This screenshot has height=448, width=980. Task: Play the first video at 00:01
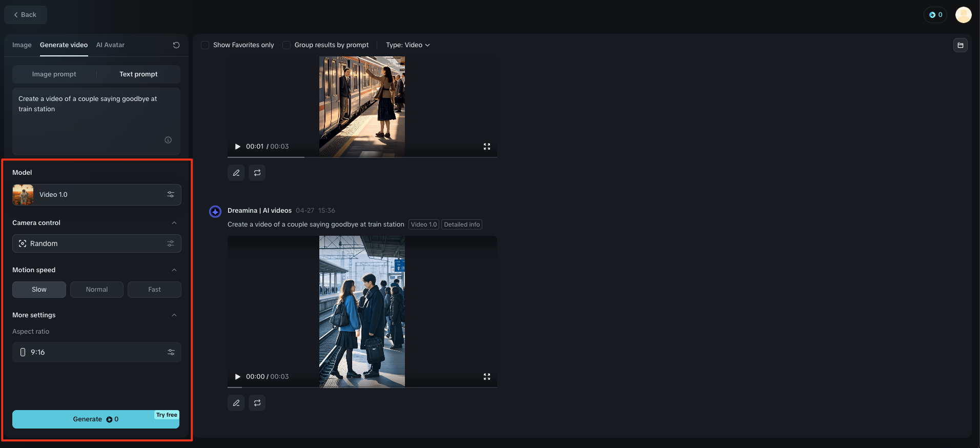coord(238,147)
